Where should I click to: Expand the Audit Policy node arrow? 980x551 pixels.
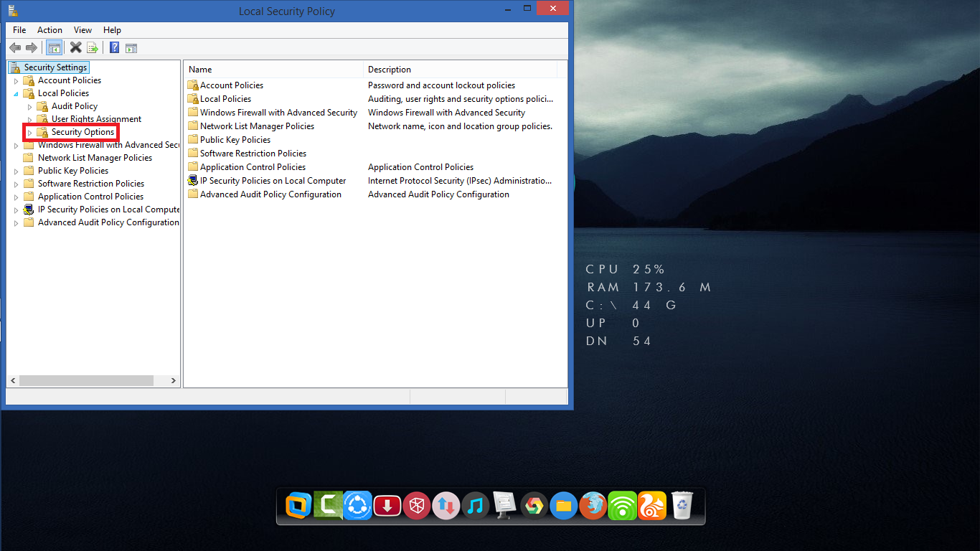(x=30, y=107)
